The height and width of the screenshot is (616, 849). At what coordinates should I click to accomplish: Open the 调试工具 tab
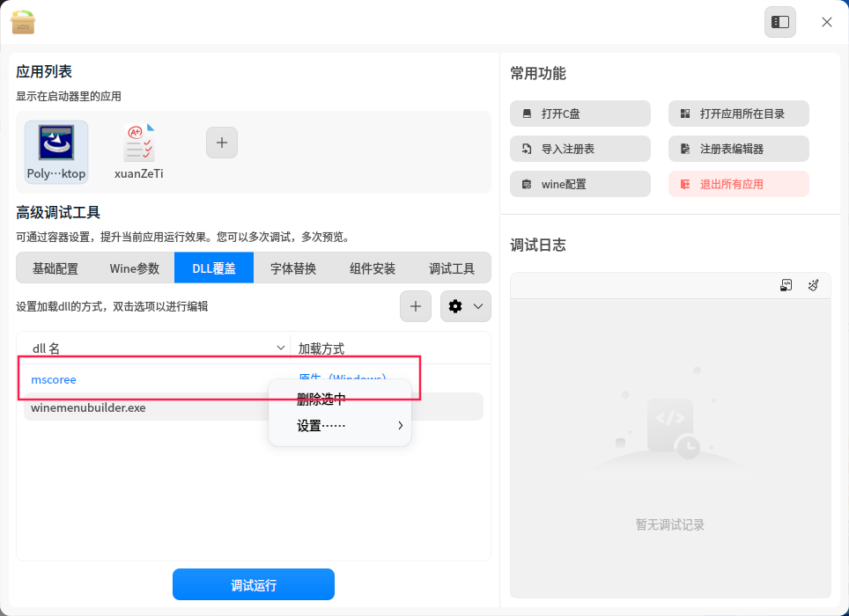(452, 268)
